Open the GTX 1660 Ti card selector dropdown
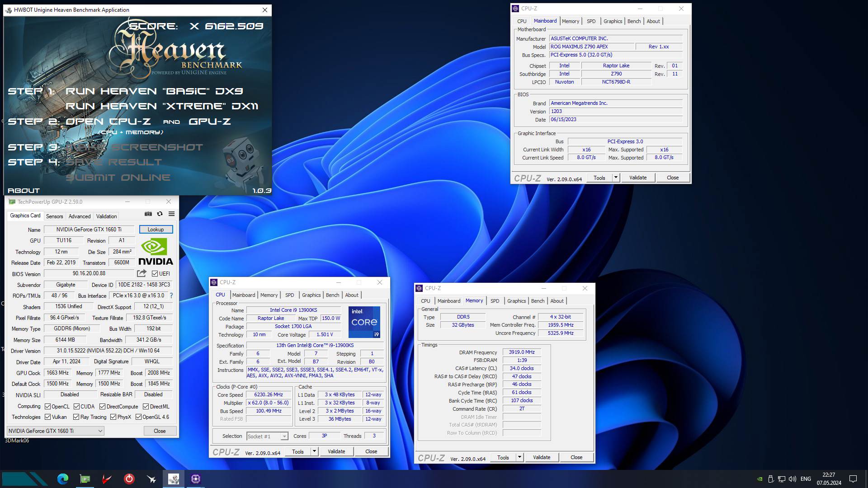This screenshot has width=868, height=488. [55, 431]
